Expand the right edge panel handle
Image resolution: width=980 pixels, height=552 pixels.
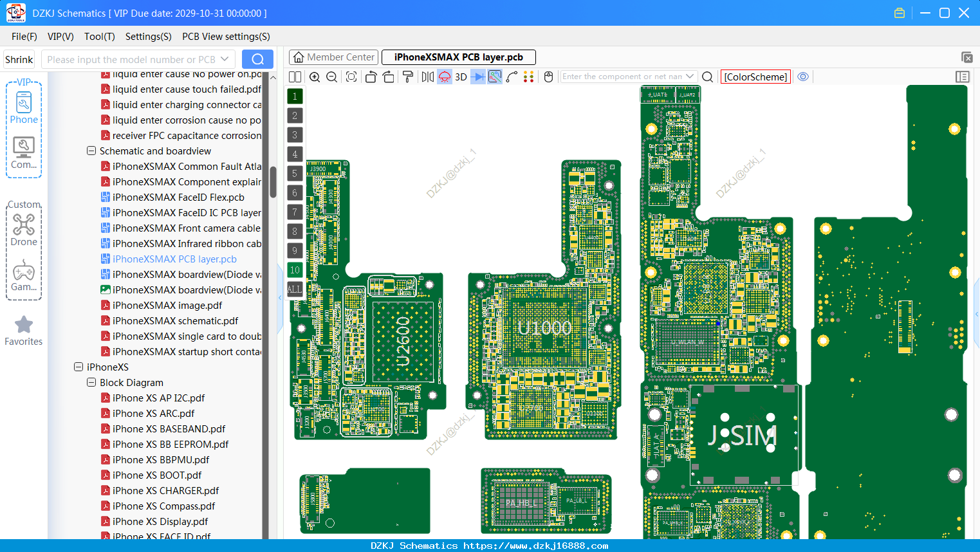(977, 314)
